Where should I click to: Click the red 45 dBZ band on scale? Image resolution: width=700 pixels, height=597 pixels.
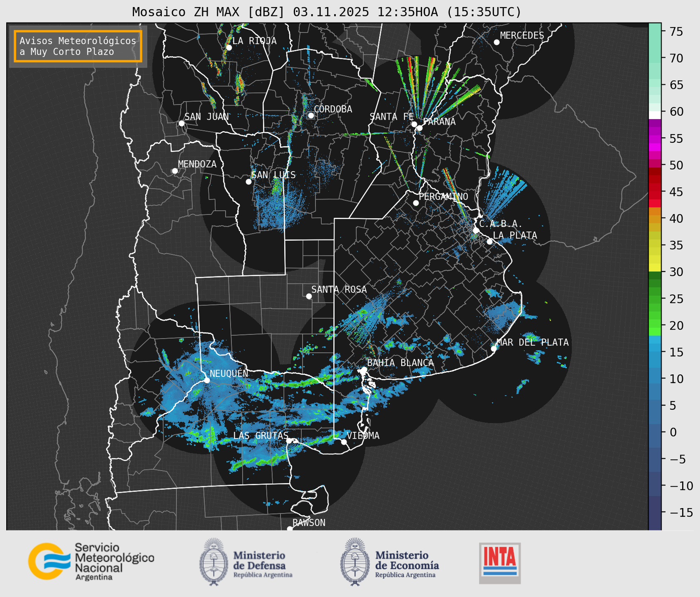pyautogui.click(x=655, y=192)
